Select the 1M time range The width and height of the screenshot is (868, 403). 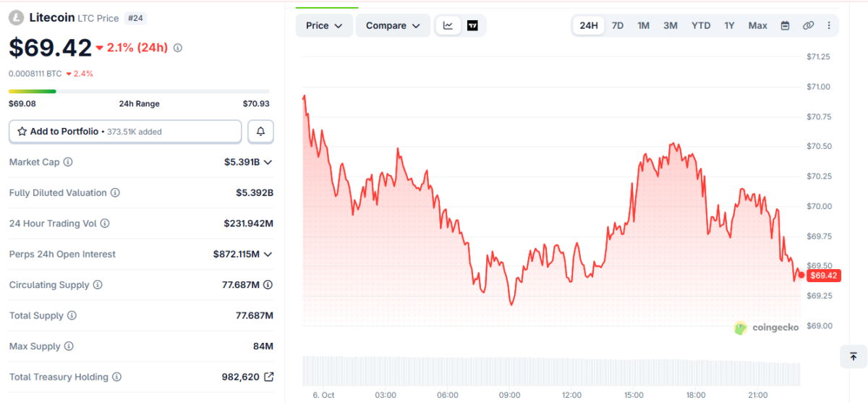click(x=643, y=25)
